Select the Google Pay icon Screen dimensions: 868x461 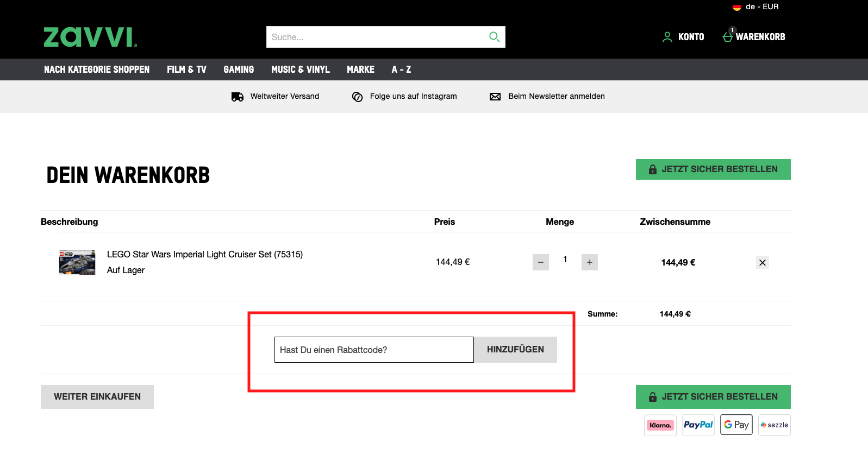(x=736, y=425)
